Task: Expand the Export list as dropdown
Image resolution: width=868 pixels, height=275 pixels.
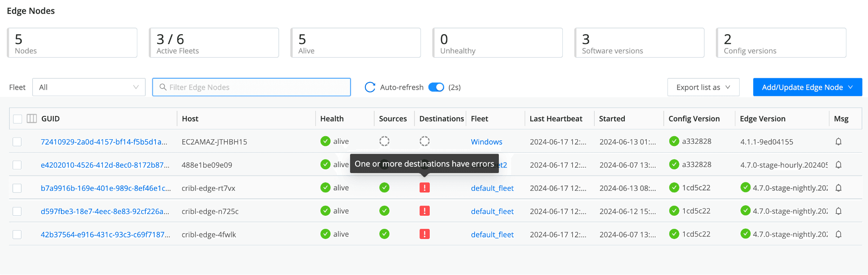Action: click(703, 87)
